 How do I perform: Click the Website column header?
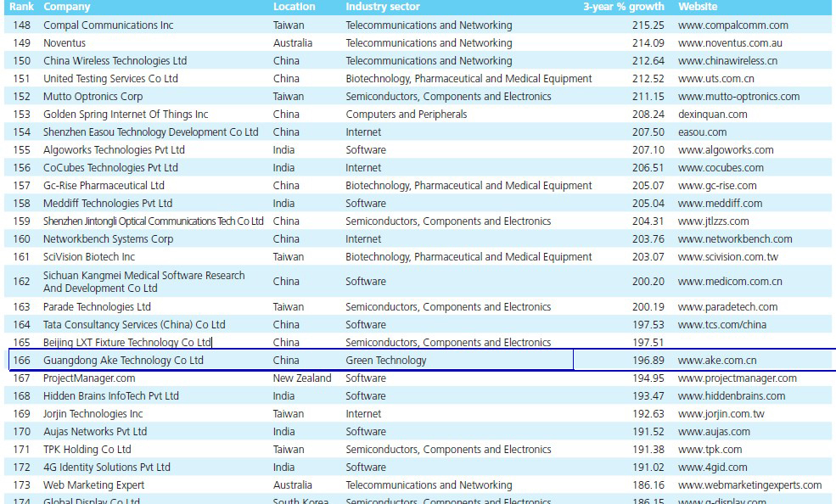tap(698, 7)
